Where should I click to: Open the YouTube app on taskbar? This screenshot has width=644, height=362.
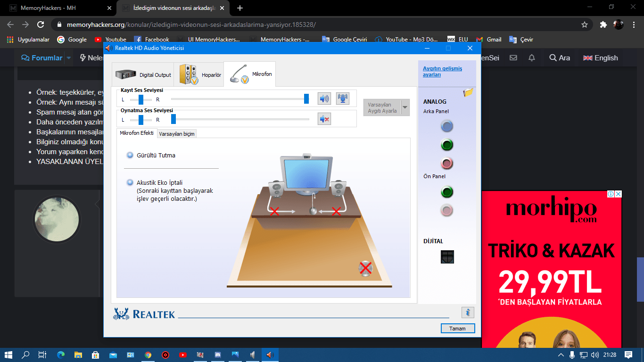(x=183, y=355)
